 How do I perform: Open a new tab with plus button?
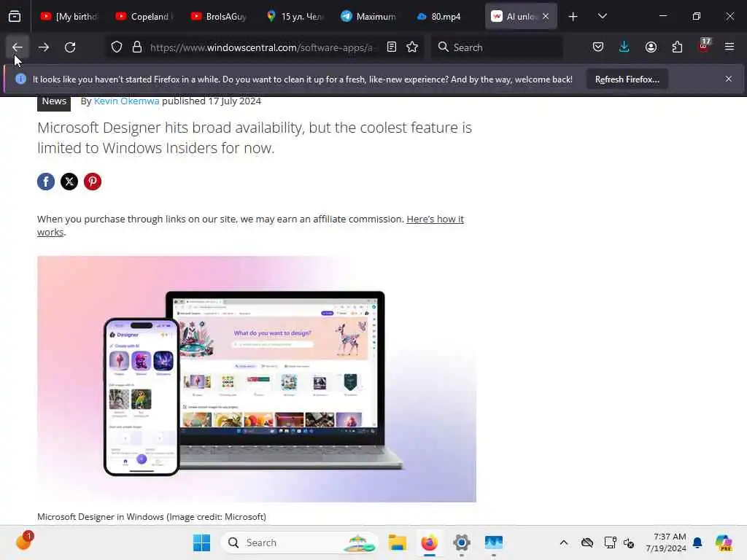click(573, 17)
